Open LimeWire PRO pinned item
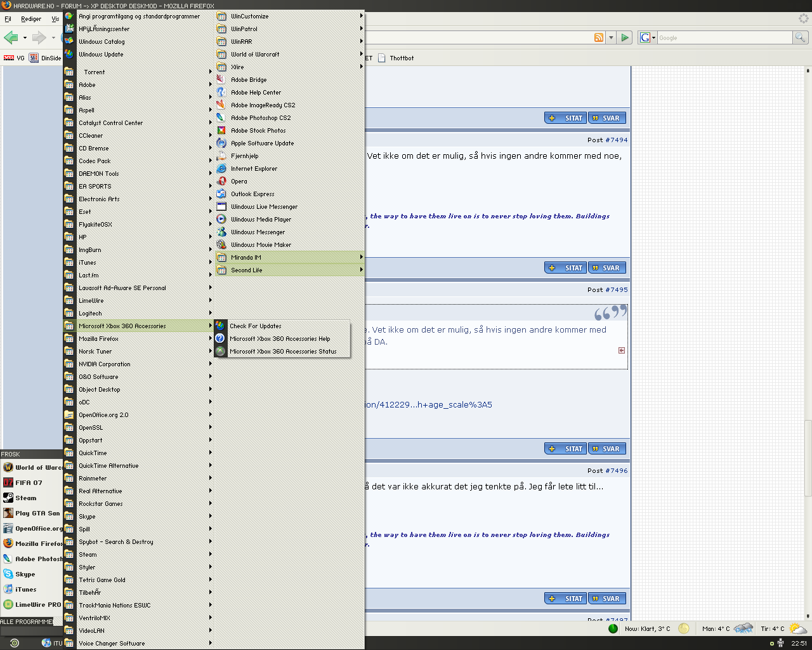The image size is (812, 650). pos(32,605)
